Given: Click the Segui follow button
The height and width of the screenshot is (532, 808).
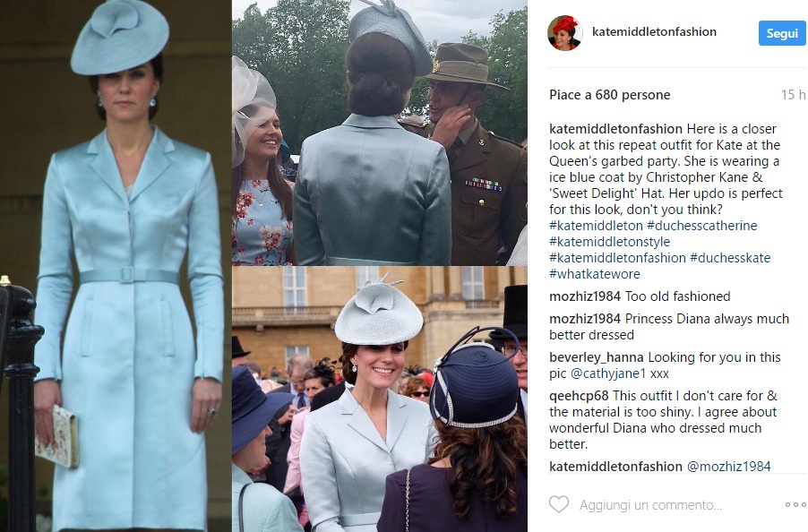Looking at the screenshot, I should click(x=782, y=33).
